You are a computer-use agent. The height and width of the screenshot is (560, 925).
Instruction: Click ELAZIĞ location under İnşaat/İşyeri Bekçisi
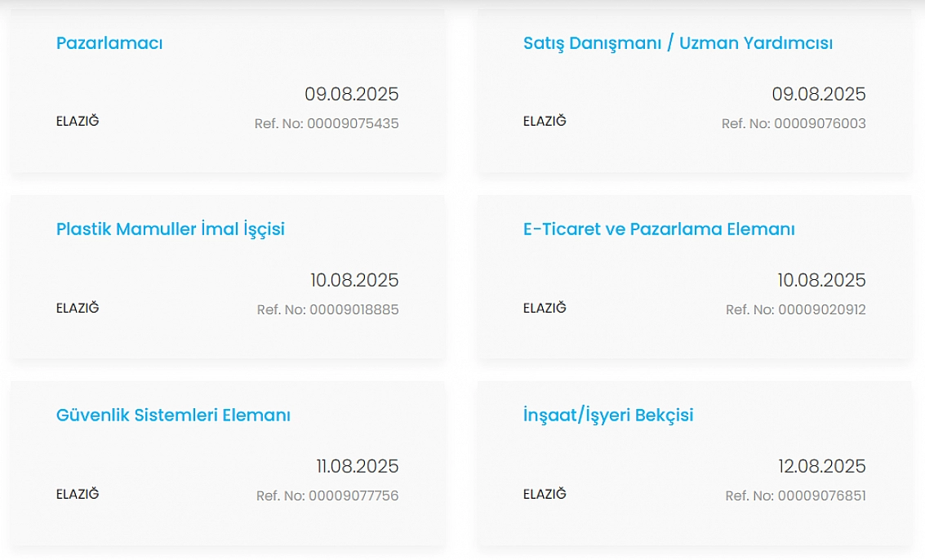(x=545, y=494)
